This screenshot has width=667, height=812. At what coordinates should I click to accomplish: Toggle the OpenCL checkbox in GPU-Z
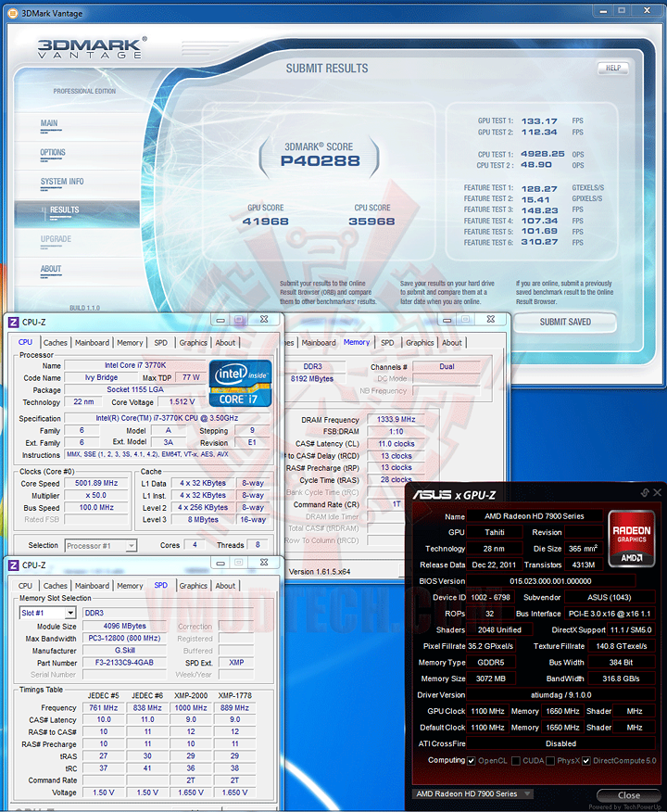[472, 761]
